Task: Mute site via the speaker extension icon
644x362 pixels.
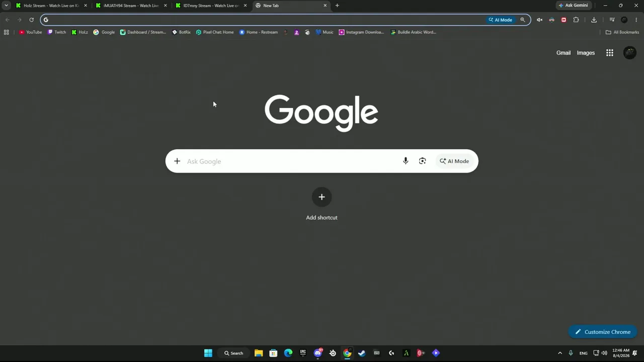Action: click(x=539, y=20)
